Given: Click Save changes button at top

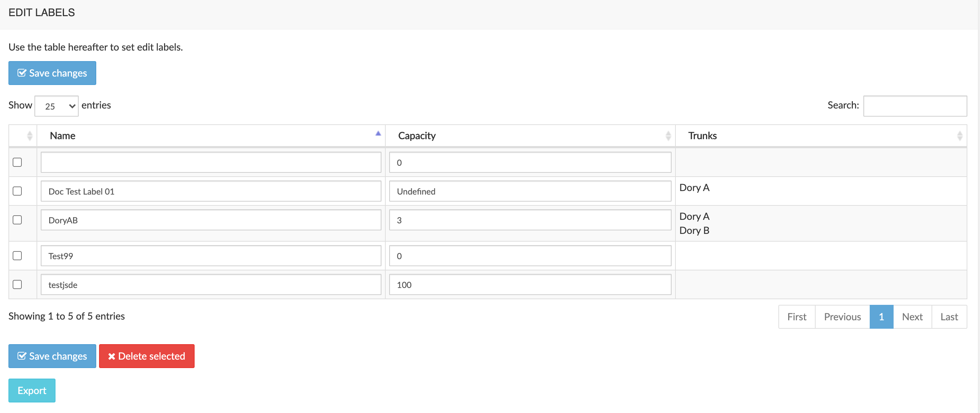Looking at the screenshot, I should [x=52, y=73].
